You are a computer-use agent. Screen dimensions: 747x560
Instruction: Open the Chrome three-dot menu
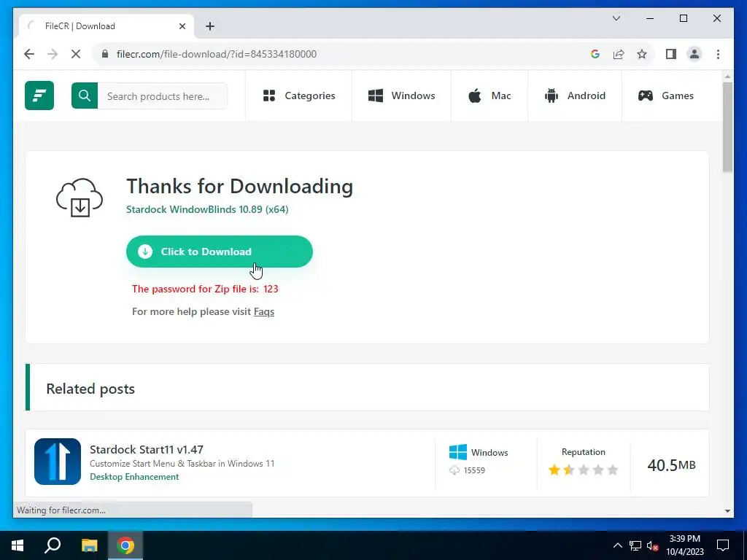[718, 54]
